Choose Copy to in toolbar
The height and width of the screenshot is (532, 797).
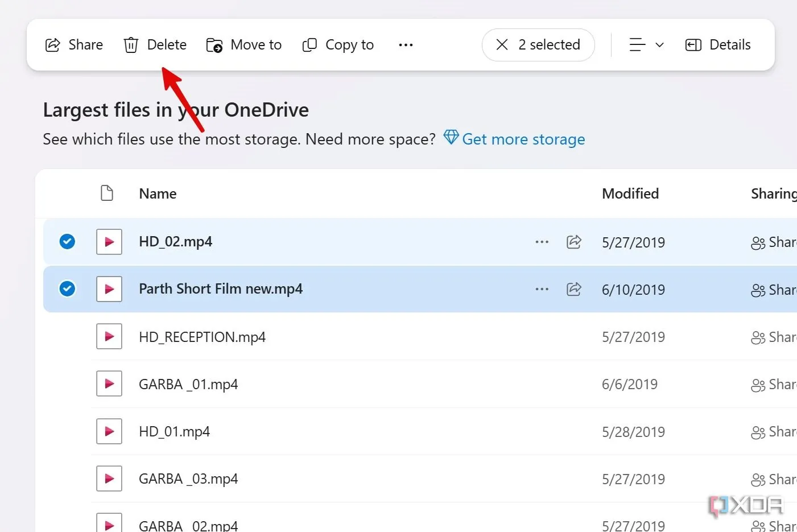pyautogui.click(x=338, y=45)
